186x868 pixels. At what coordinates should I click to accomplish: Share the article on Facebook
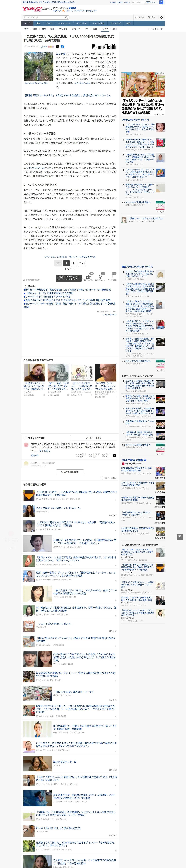(x=62, y=47)
